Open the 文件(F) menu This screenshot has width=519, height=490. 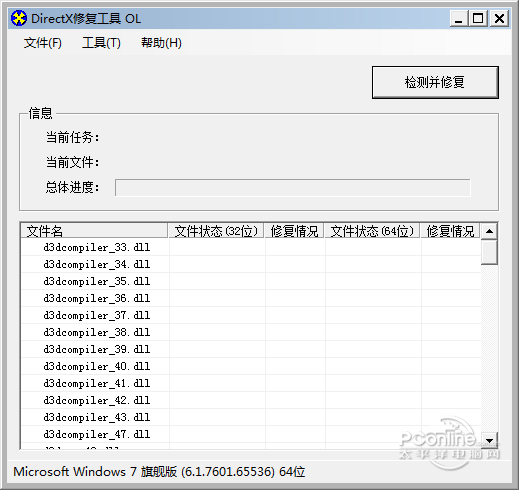[x=43, y=43]
